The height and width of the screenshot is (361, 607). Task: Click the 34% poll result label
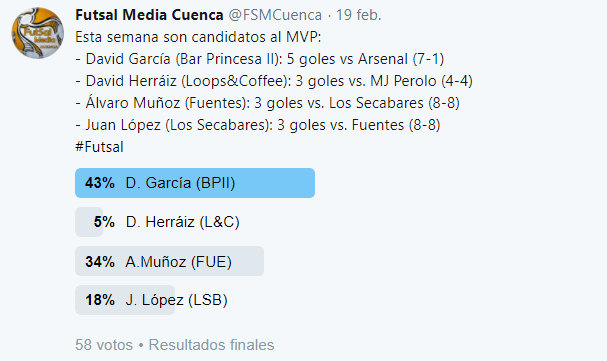pos(100,262)
